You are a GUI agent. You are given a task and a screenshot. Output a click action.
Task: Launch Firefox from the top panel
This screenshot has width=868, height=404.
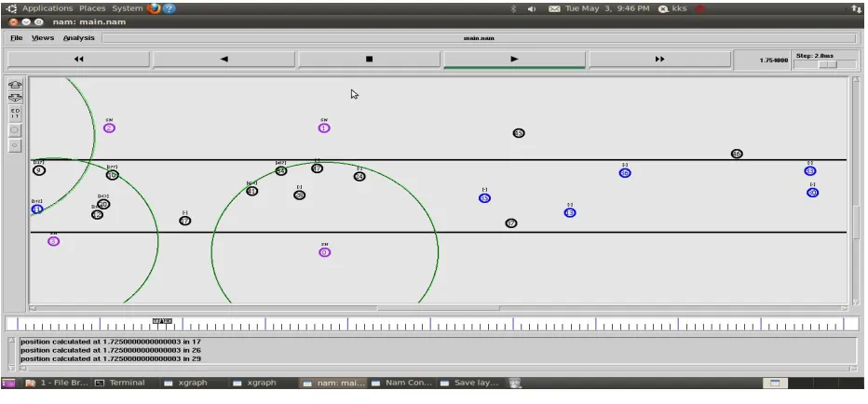pyautogui.click(x=154, y=8)
